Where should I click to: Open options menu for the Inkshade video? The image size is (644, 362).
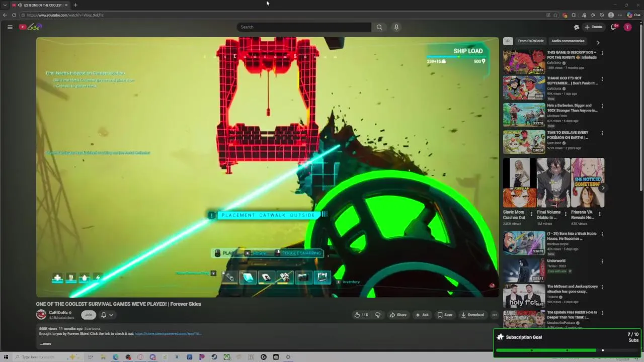point(602,53)
